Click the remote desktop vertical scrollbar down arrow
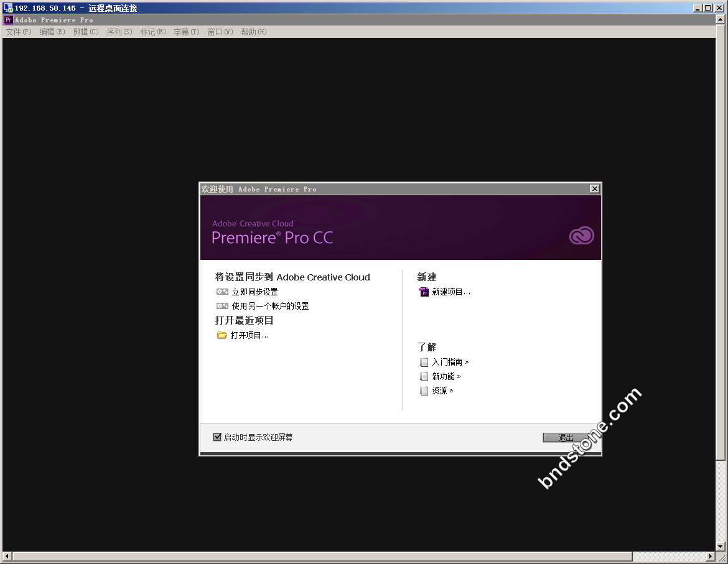 721,545
